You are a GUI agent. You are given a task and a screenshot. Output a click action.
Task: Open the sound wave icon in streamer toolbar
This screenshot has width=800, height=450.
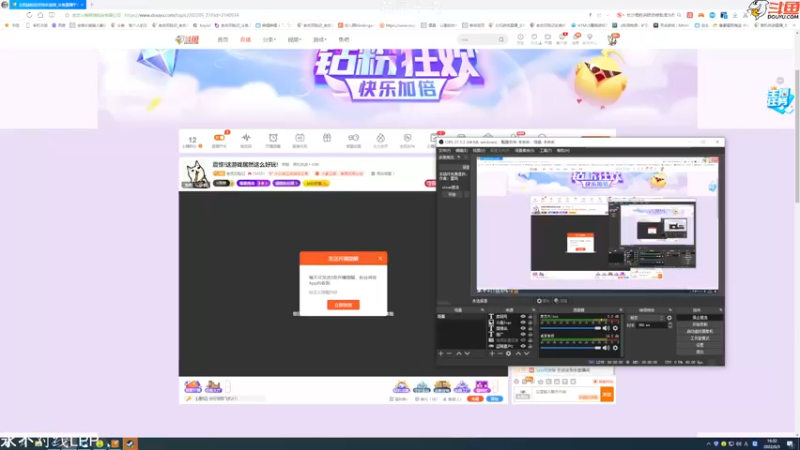(246, 138)
